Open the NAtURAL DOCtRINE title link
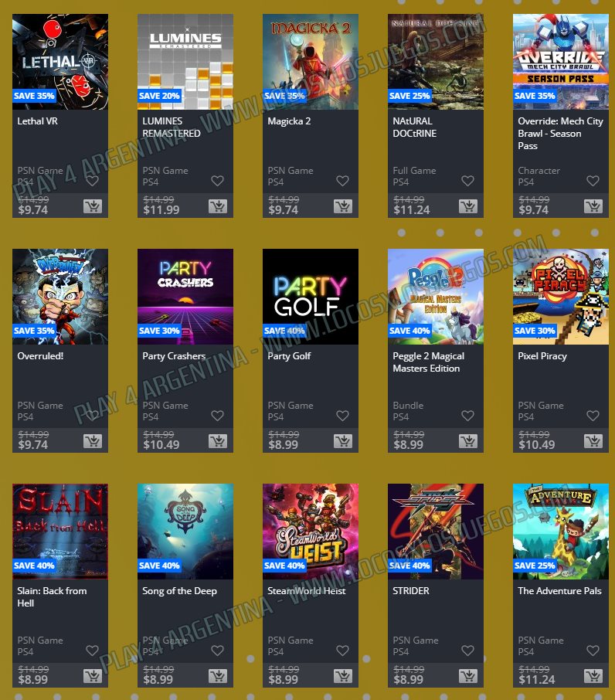The image size is (615, 700). 415,127
